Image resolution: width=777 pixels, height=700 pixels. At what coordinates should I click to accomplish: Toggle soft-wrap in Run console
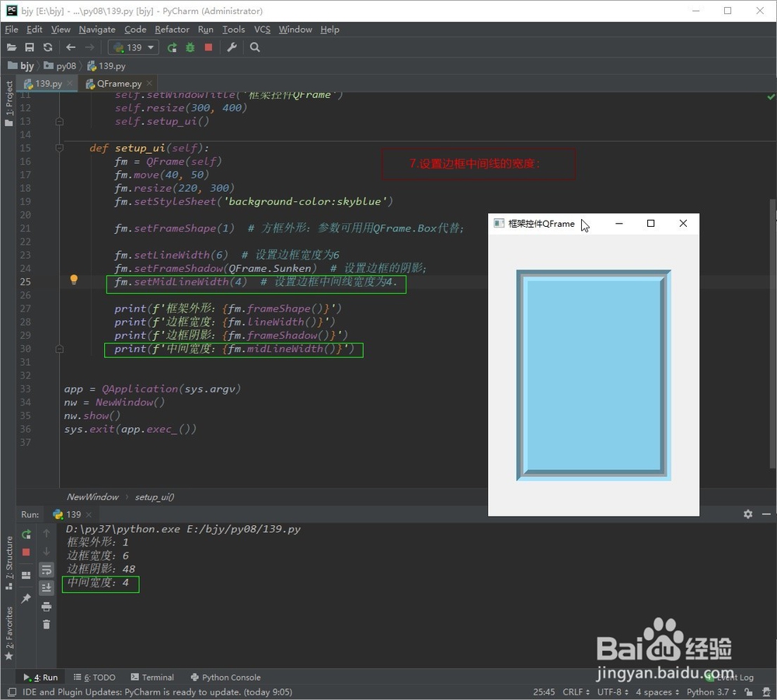coord(47,569)
